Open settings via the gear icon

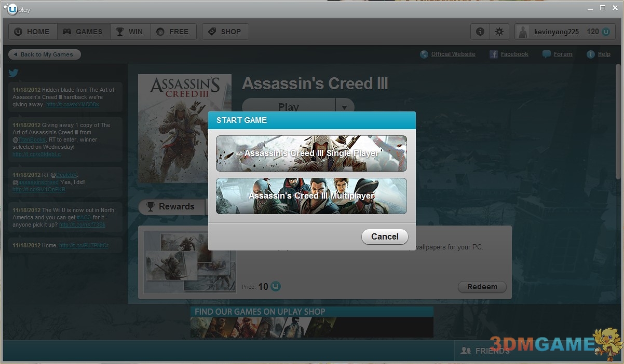click(x=499, y=32)
